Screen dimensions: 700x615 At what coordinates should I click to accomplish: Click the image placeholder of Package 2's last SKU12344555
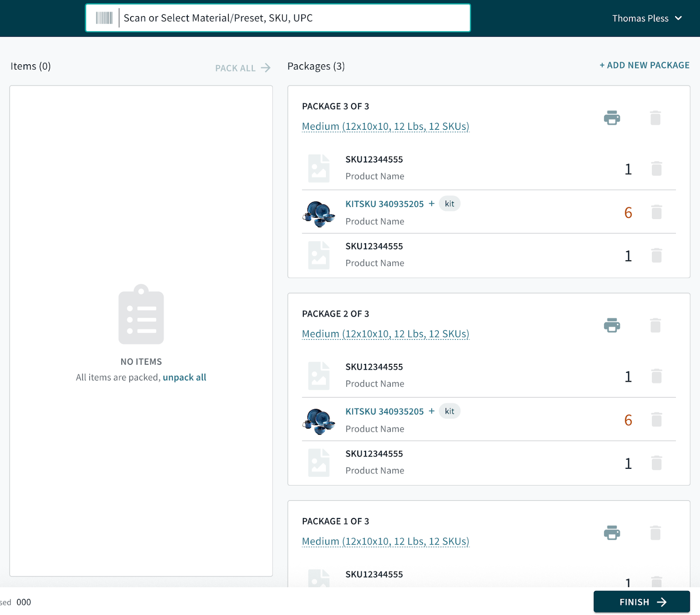318,462
